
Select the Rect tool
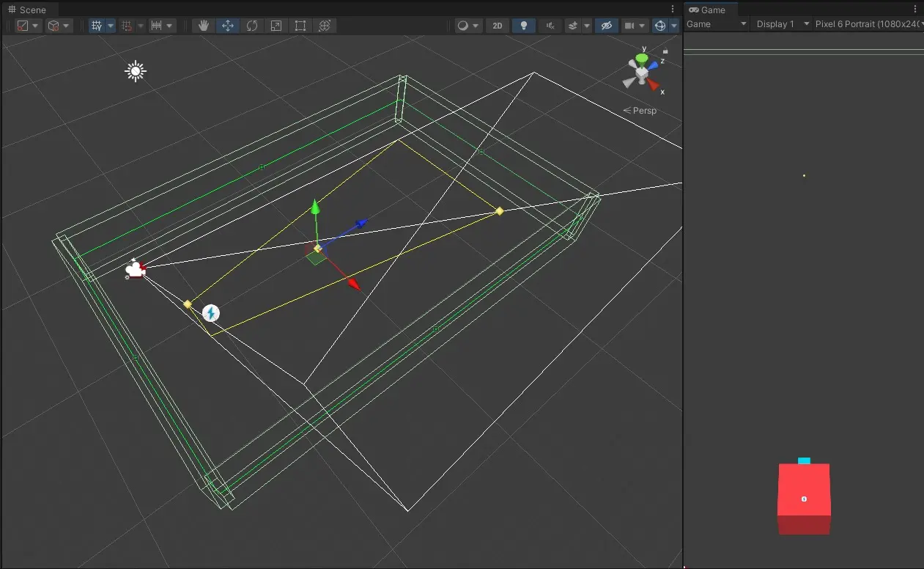(x=300, y=26)
